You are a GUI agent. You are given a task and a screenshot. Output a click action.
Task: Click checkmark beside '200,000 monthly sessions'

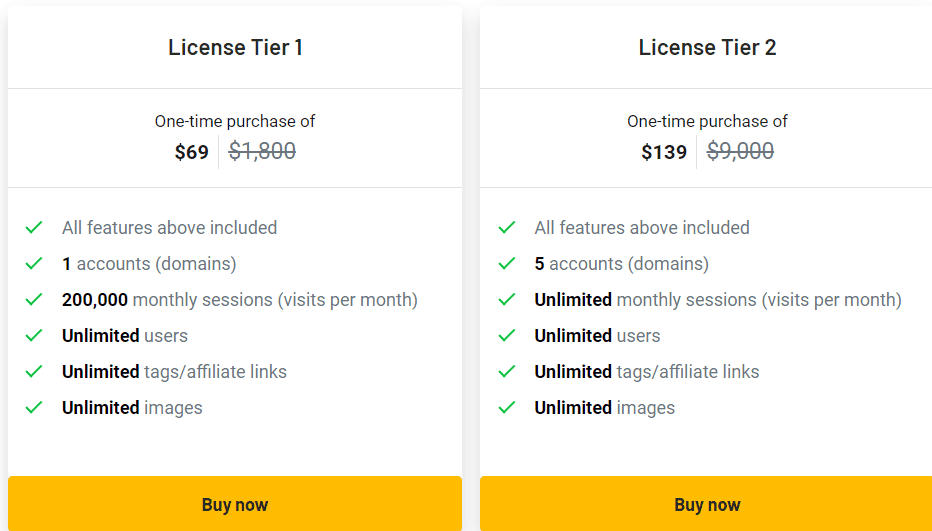tap(34, 300)
